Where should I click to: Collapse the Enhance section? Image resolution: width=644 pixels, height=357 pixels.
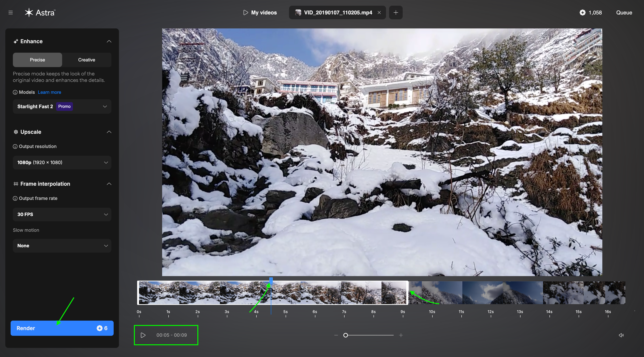tap(109, 41)
